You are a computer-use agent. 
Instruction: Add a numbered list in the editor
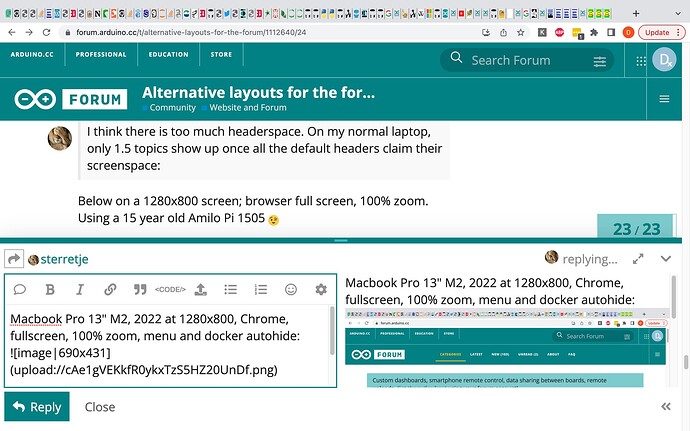click(x=261, y=289)
